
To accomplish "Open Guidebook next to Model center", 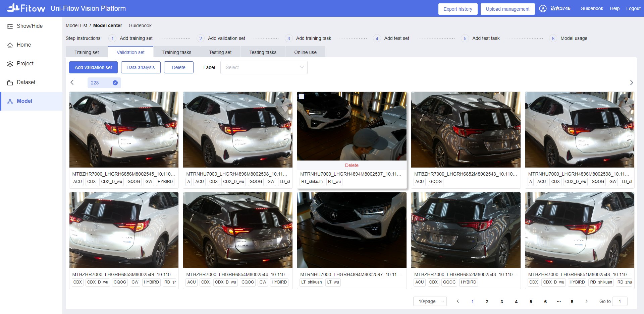I will click(140, 25).
